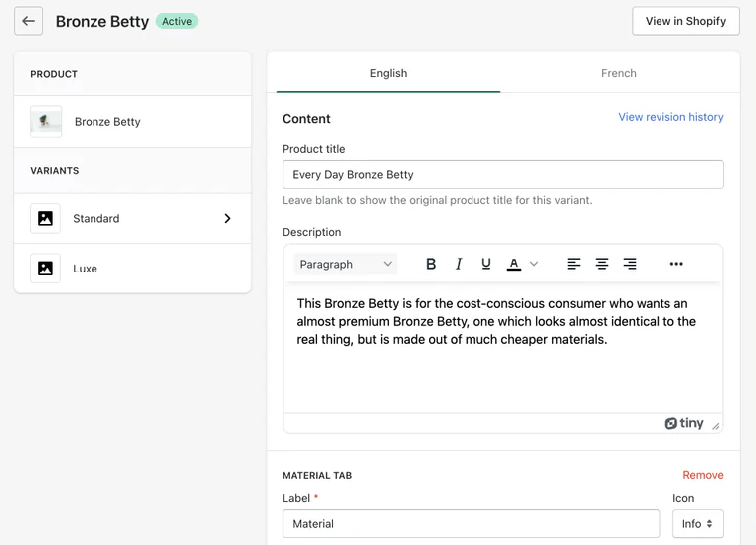Toggle italic formatting in description editor
This screenshot has height=545, width=756.
(459, 264)
